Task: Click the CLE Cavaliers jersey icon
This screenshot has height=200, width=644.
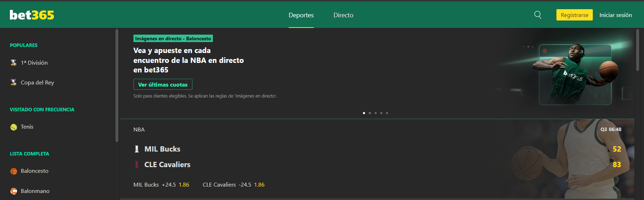Action: [137, 165]
